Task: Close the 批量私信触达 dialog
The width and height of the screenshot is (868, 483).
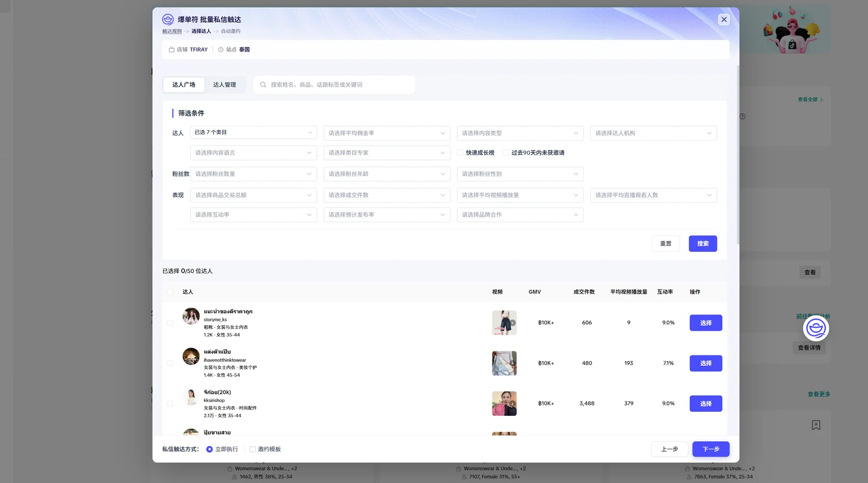Action: 724,20
